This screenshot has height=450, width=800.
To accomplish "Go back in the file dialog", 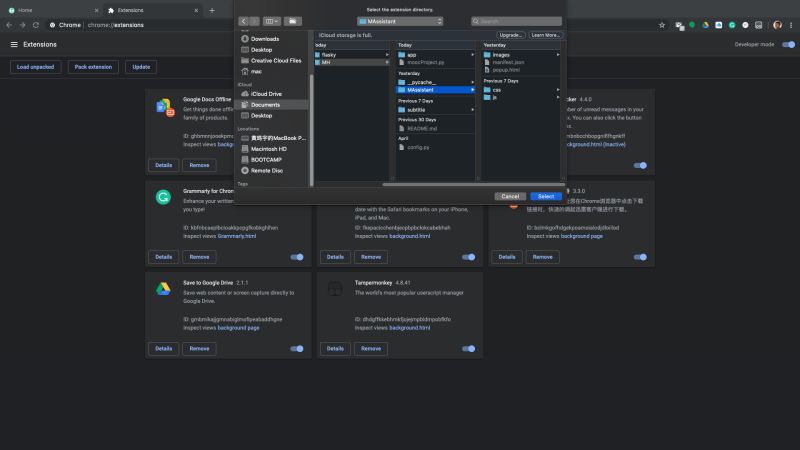I will [243, 21].
